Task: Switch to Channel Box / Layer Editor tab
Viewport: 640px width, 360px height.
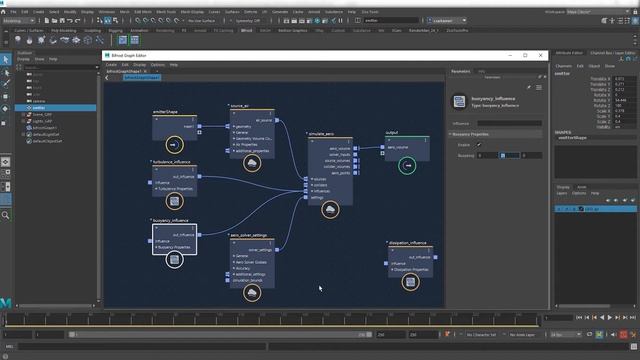Action: (x=612, y=53)
